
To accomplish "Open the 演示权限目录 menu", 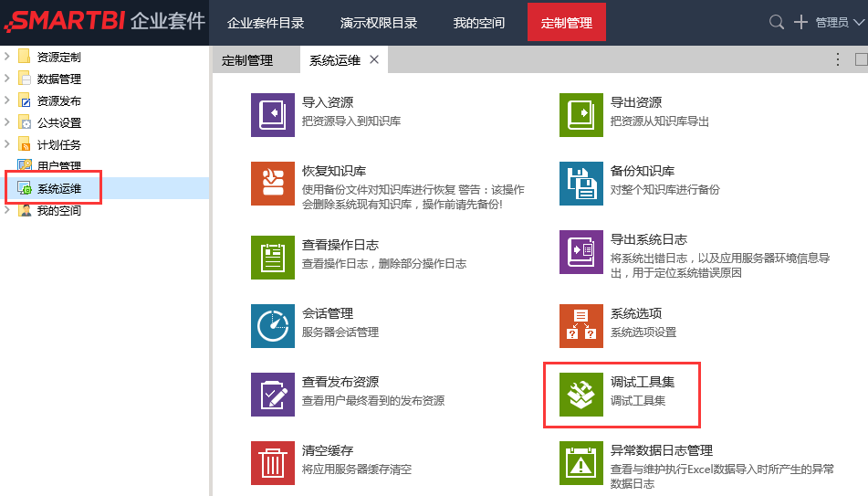I will coord(379,23).
